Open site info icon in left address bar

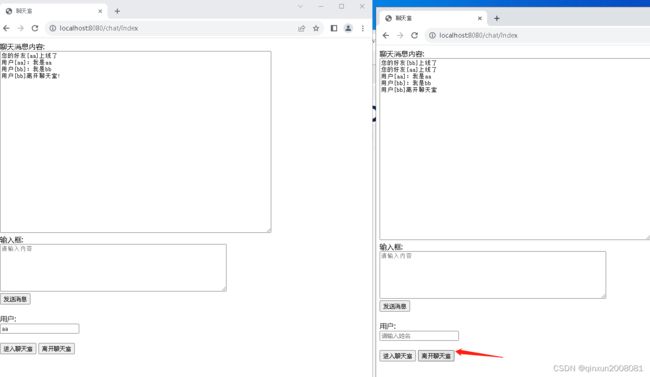53,28
